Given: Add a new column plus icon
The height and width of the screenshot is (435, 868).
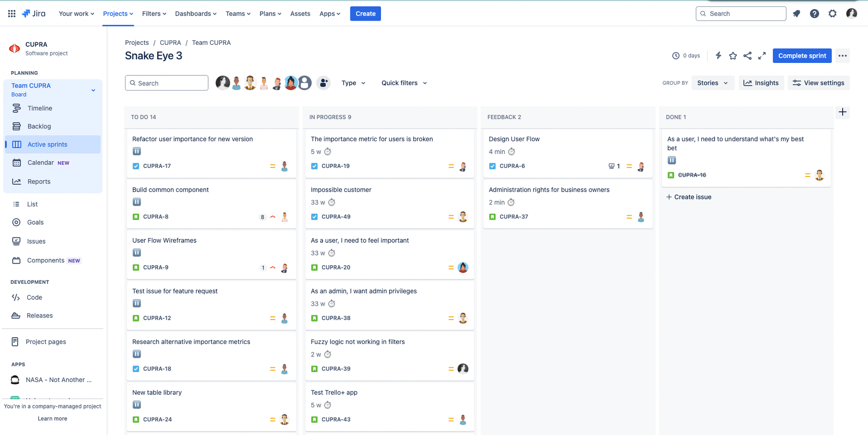Looking at the screenshot, I should tap(843, 112).
